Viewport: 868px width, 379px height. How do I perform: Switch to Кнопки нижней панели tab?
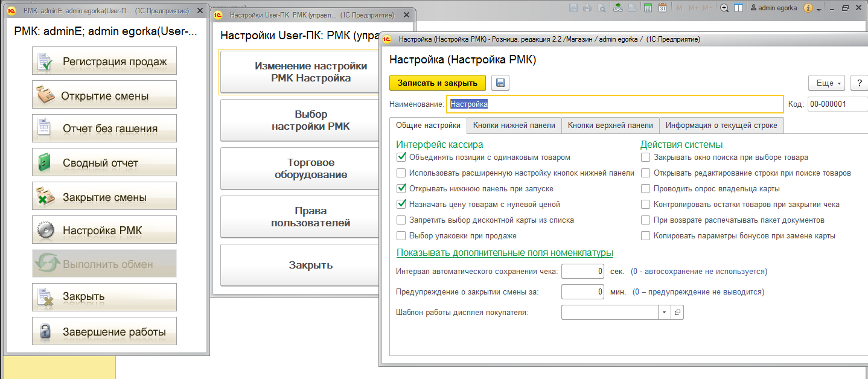(x=514, y=125)
